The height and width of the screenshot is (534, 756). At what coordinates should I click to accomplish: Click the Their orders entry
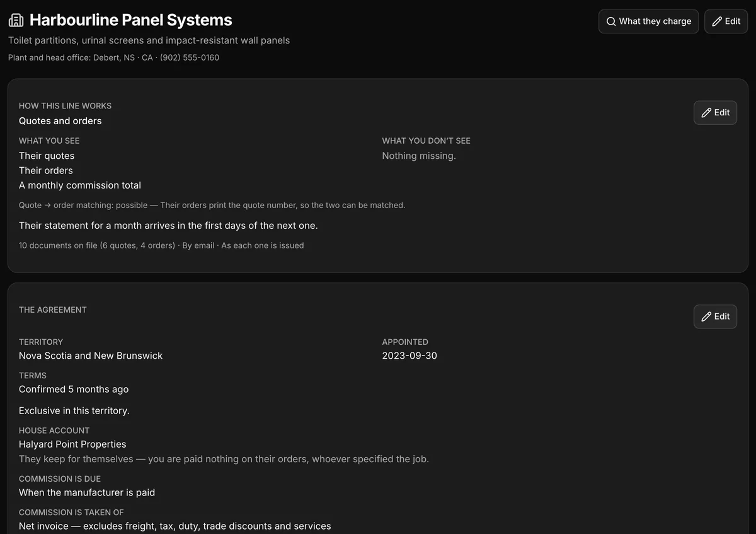coord(46,171)
